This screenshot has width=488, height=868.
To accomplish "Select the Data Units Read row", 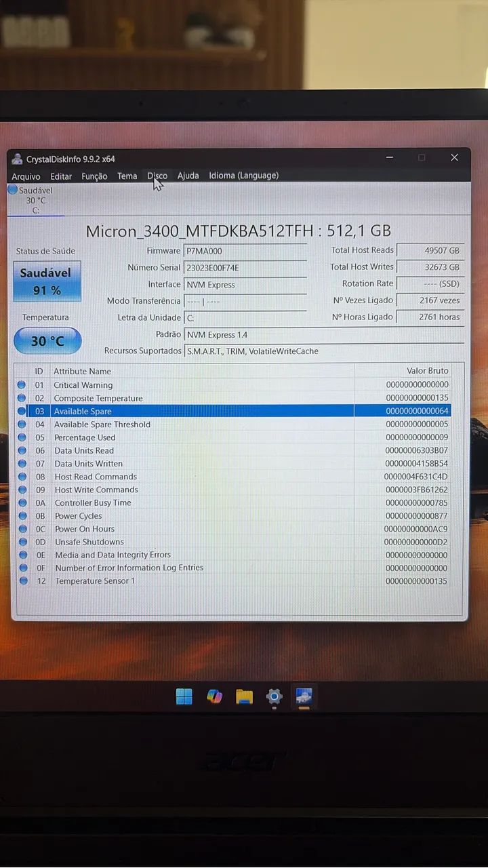I will click(233, 450).
